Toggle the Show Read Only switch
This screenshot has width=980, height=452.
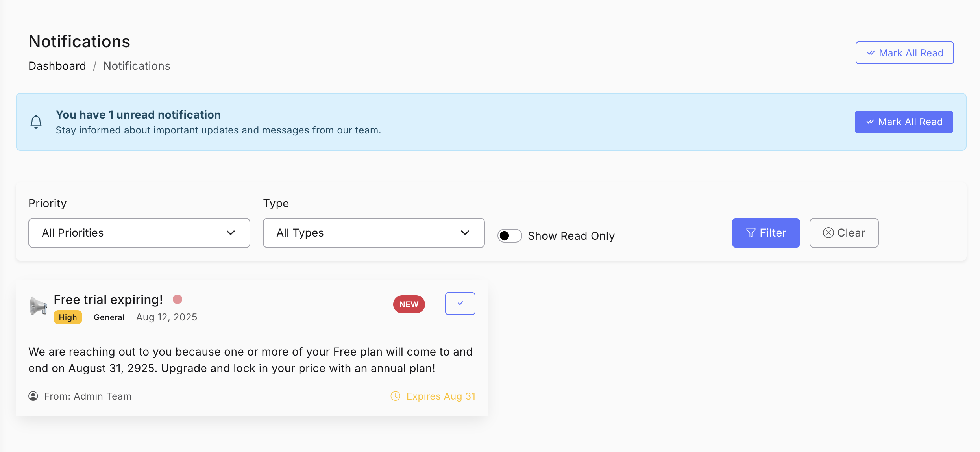509,236
